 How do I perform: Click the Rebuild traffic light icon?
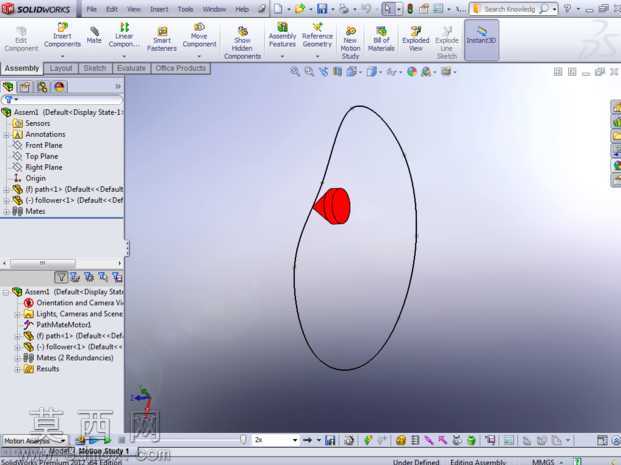coord(410,9)
